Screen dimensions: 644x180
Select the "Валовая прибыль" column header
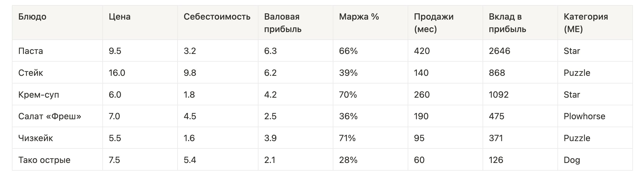click(282, 23)
